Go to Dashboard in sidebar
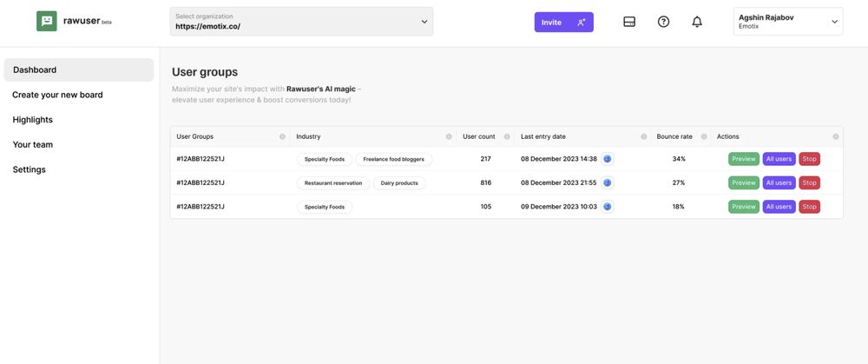 pos(79,69)
